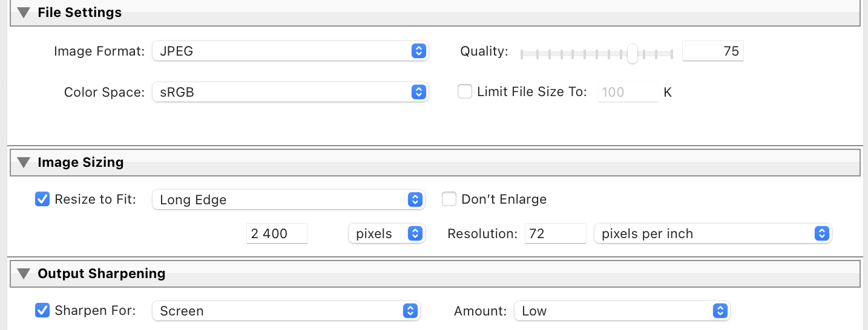Open the Color Space sRGB dropdown
Viewport: 868px width, 330px height.
pyautogui.click(x=290, y=92)
